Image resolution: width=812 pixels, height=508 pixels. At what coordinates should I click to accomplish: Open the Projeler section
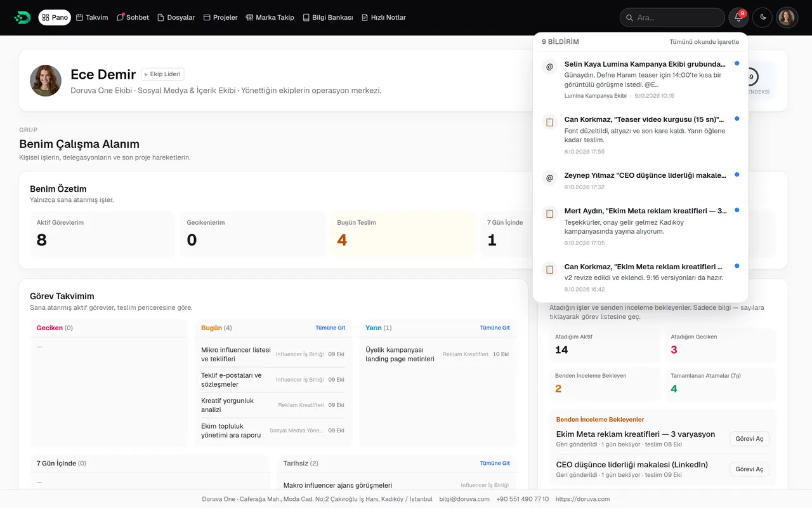point(220,18)
